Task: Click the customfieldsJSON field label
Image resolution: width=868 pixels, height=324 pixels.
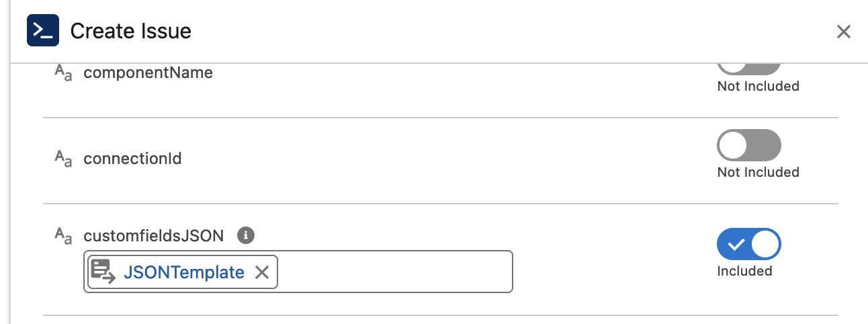Action: 153,236
